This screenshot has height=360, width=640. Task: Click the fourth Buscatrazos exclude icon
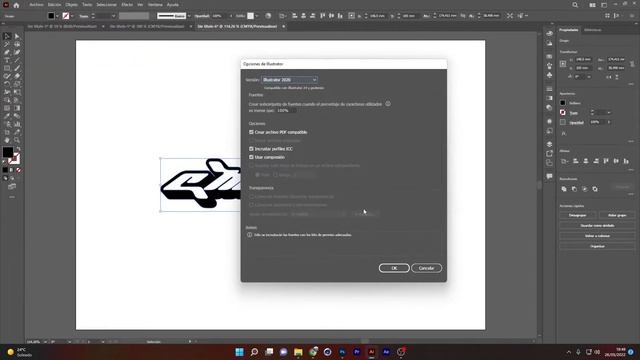click(x=595, y=189)
